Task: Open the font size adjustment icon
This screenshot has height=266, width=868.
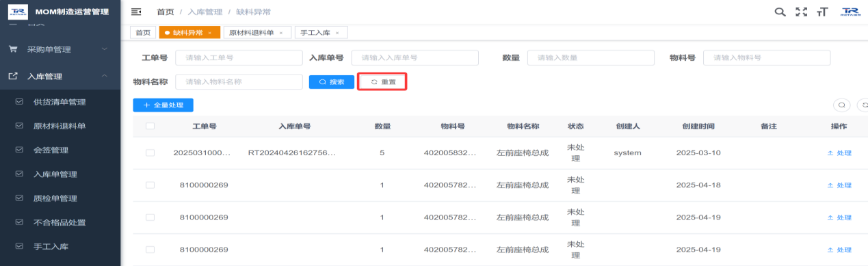Action: click(x=822, y=12)
